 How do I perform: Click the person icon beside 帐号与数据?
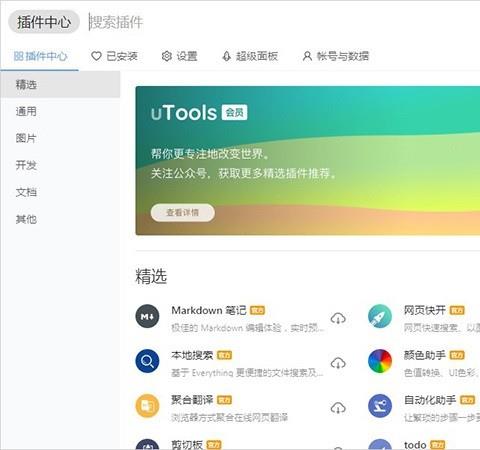point(307,56)
